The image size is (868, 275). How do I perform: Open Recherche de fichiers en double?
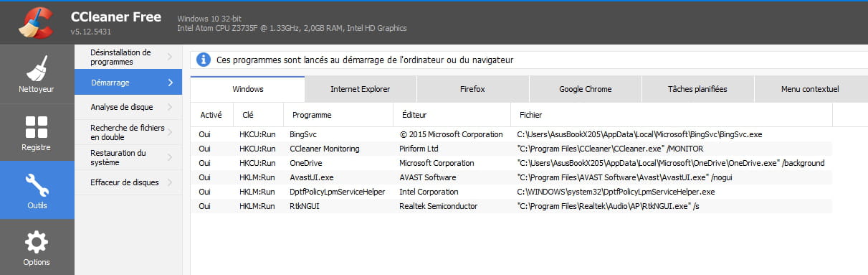coord(128,132)
